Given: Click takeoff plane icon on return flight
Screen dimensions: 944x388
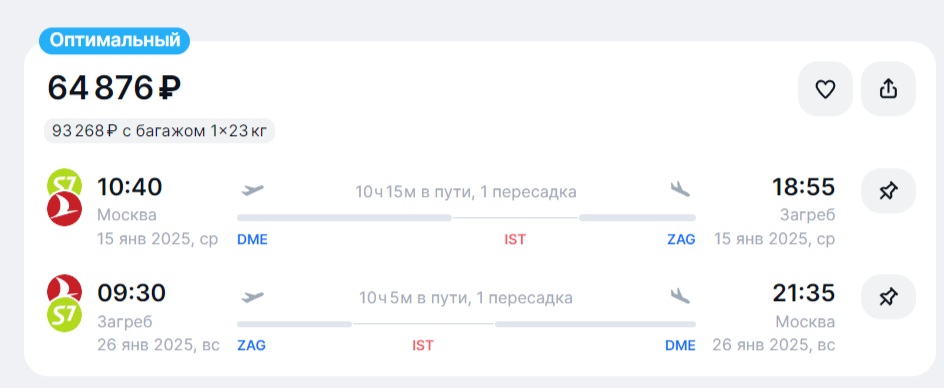Looking at the screenshot, I should point(253,296).
